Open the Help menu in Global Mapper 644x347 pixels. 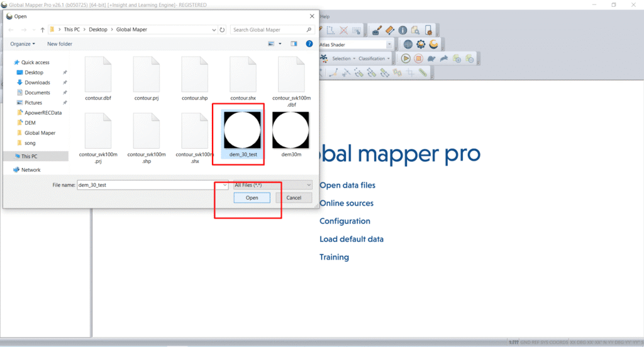[x=325, y=16]
